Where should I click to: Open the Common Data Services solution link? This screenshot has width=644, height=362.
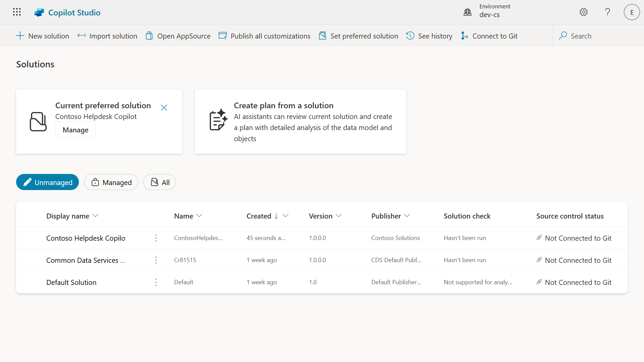point(86,260)
